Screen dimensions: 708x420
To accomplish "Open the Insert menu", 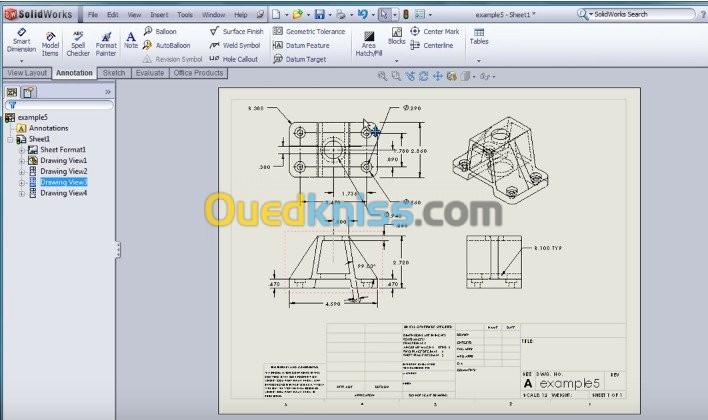I will (x=159, y=14).
